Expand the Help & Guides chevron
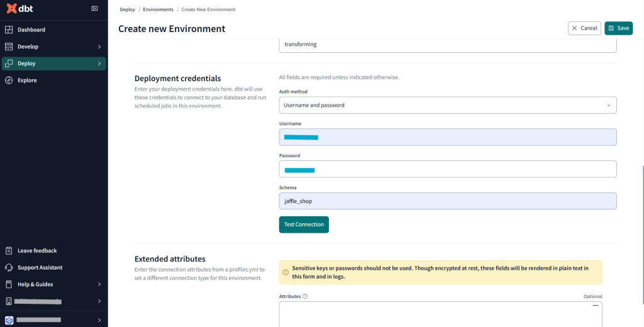 (99, 284)
